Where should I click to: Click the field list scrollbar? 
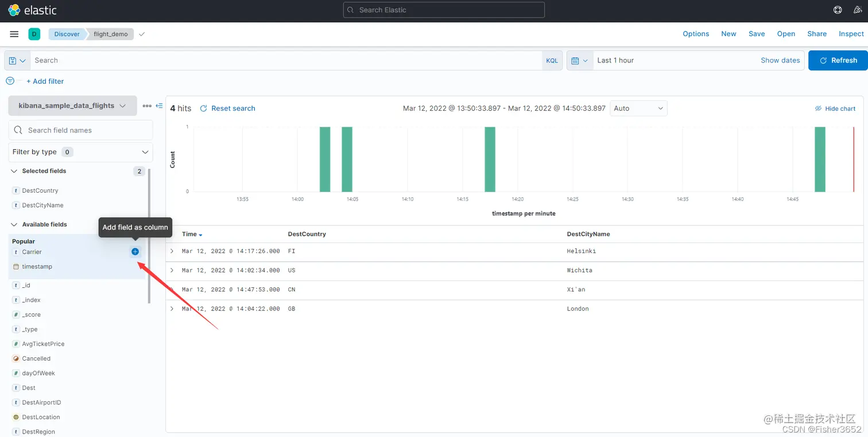point(149,235)
